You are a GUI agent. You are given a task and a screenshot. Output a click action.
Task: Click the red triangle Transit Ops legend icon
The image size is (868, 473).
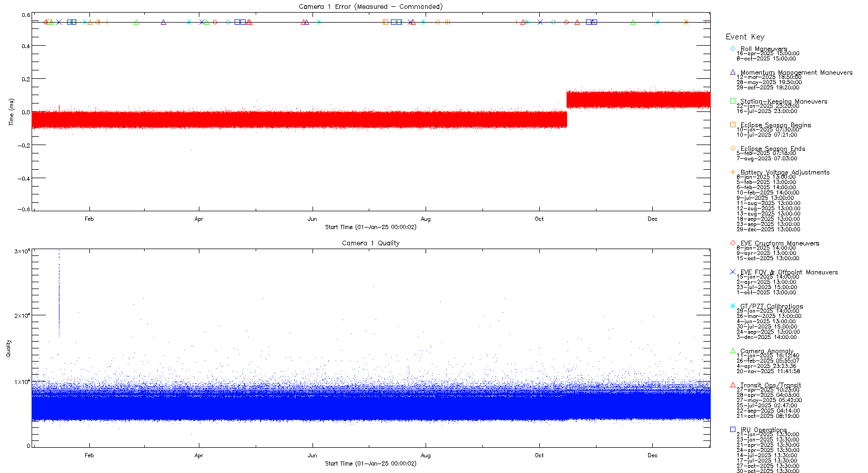point(733,385)
